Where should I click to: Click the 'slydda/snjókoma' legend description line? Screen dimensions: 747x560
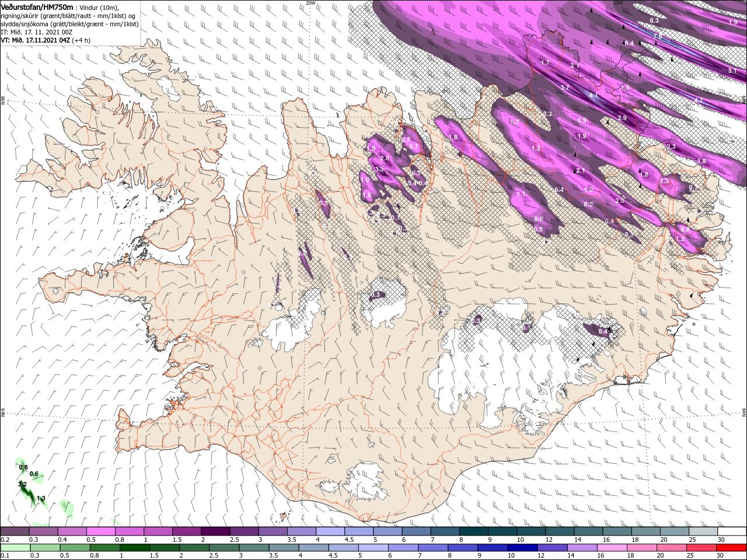coord(68,24)
